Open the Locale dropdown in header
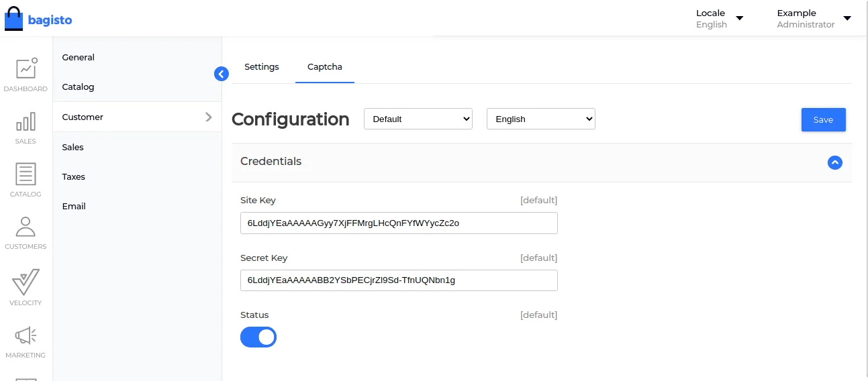The image size is (868, 381). click(720, 19)
